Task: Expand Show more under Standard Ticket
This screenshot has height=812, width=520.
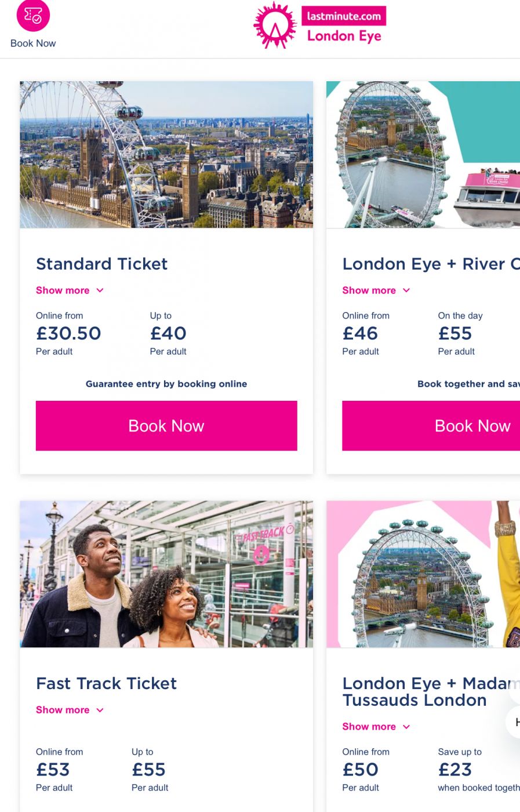Action: point(63,291)
